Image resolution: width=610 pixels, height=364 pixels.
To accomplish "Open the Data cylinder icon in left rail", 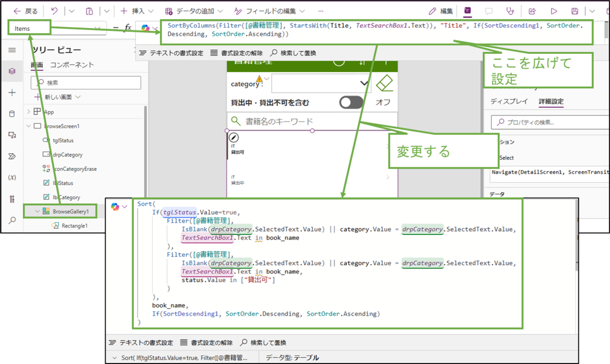I will point(12,113).
